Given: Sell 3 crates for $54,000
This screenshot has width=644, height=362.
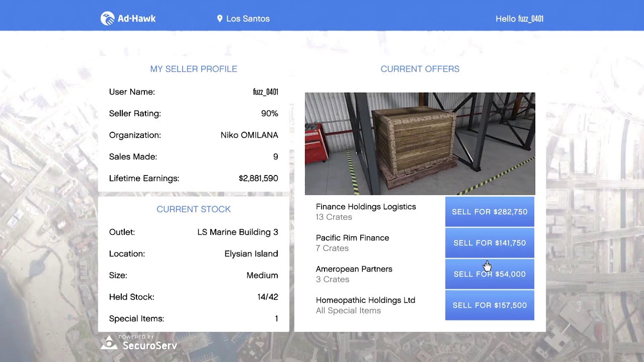Looking at the screenshot, I should [x=490, y=274].
